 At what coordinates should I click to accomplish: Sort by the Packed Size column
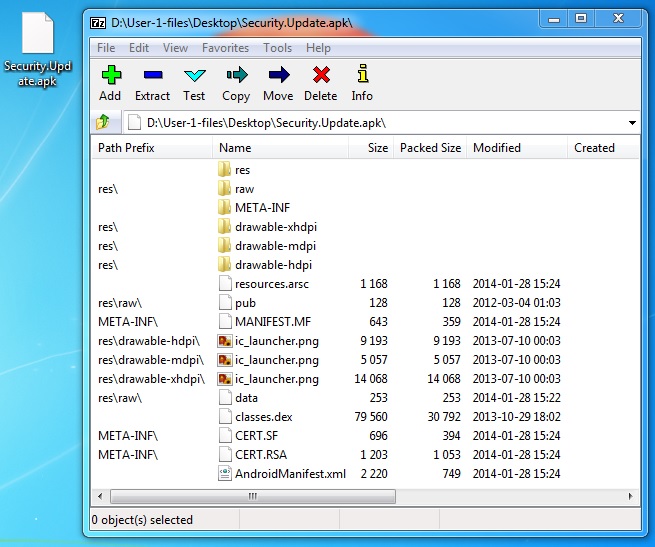coord(430,148)
